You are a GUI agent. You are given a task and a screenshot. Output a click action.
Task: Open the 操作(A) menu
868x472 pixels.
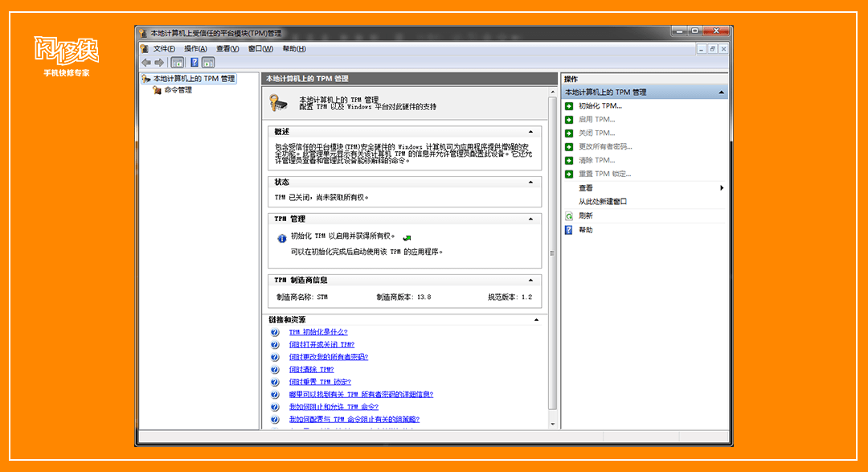tap(195, 49)
